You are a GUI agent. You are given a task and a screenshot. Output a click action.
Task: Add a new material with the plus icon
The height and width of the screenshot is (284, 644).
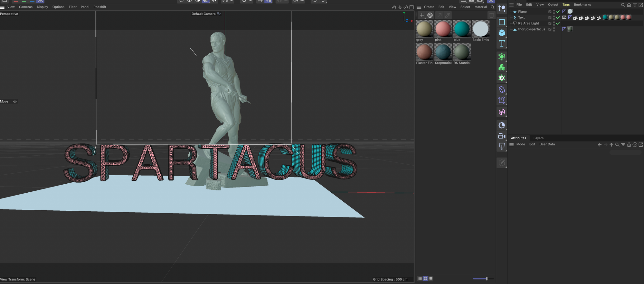click(x=421, y=15)
